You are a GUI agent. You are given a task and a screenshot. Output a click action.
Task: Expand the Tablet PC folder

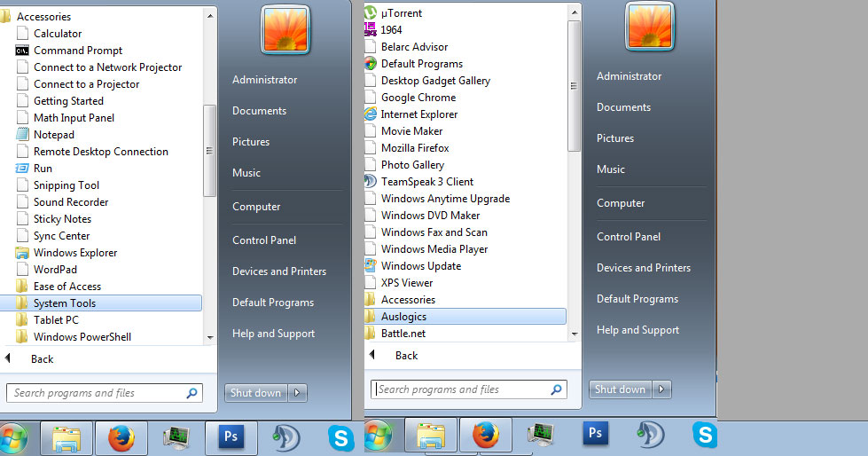click(x=48, y=320)
